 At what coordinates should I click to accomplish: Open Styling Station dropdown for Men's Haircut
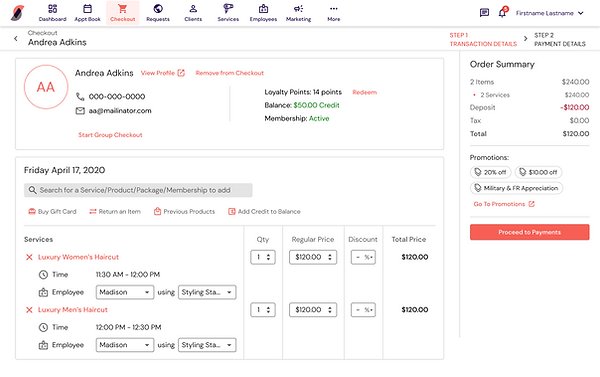207,345
